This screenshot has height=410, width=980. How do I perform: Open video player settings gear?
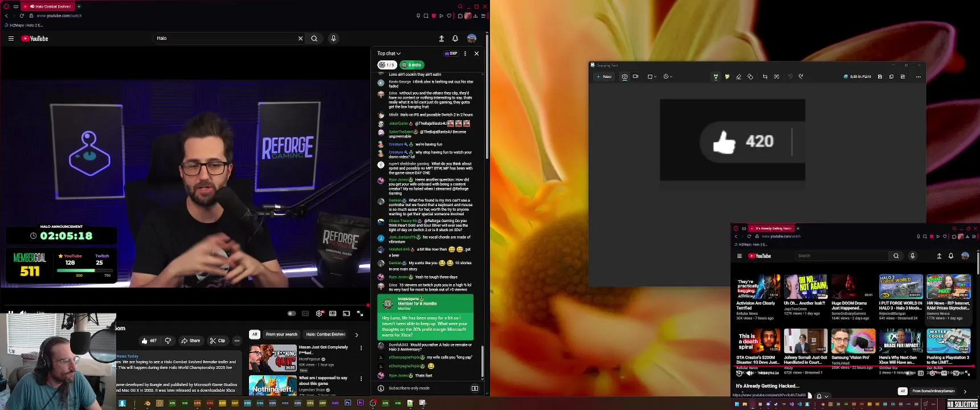point(319,313)
